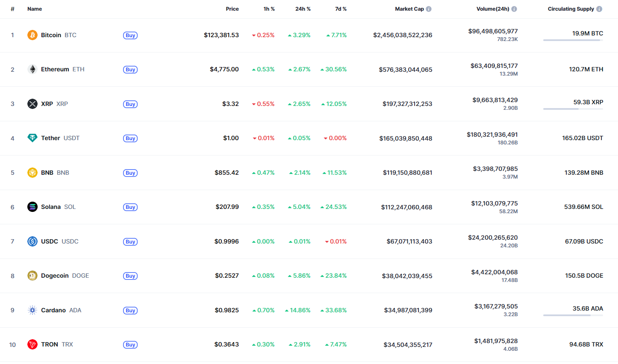Sort by the 7d % column header
The width and height of the screenshot is (618, 364).
pyautogui.click(x=341, y=9)
